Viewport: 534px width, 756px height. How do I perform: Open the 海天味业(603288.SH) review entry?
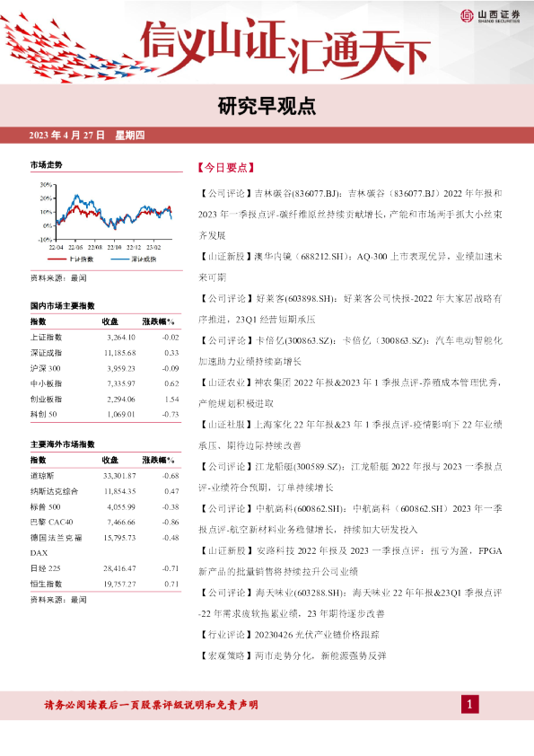pyautogui.click(x=350, y=602)
